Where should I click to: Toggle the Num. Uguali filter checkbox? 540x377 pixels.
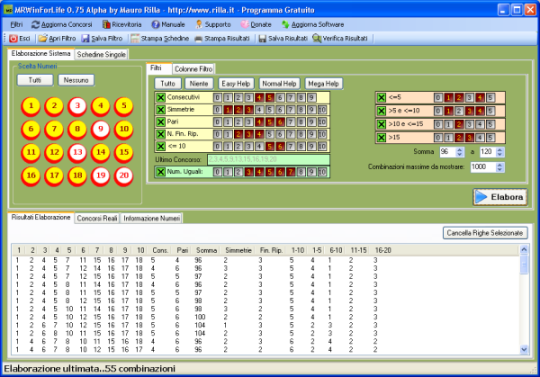pyautogui.click(x=160, y=171)
